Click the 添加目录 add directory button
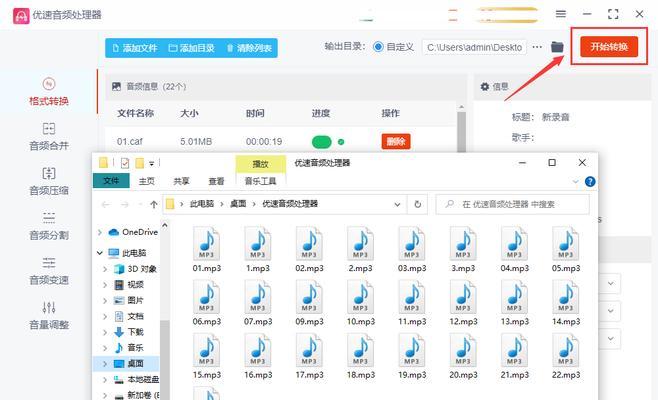This screenshot has height=400, width=658. pyautogui.click(x=191, y=48)
